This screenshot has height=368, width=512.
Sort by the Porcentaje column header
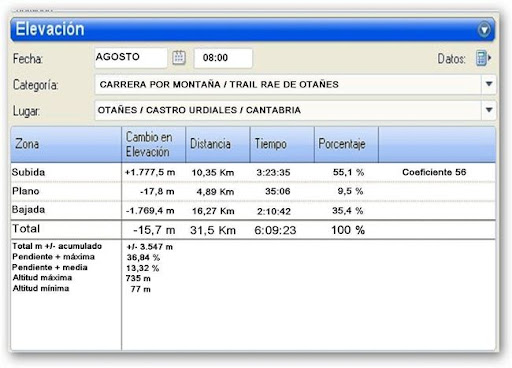346,144
